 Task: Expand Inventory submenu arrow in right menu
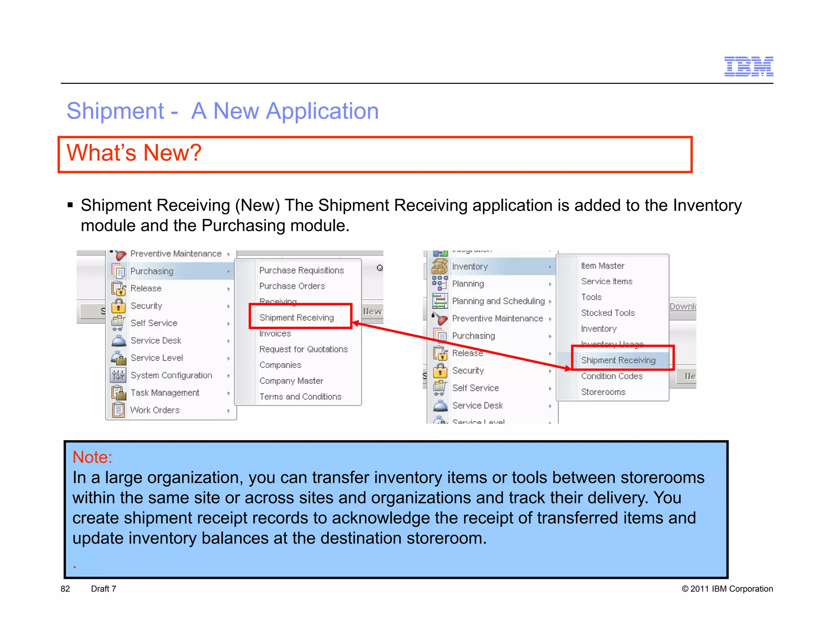(x=550, y=267)
